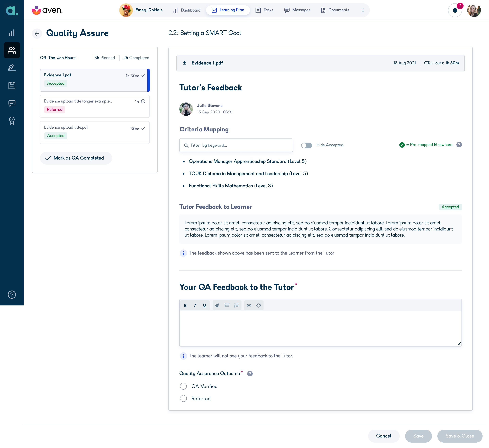
Task: Click the Filter by keyword search field
Action: click(x=236, y=145)
